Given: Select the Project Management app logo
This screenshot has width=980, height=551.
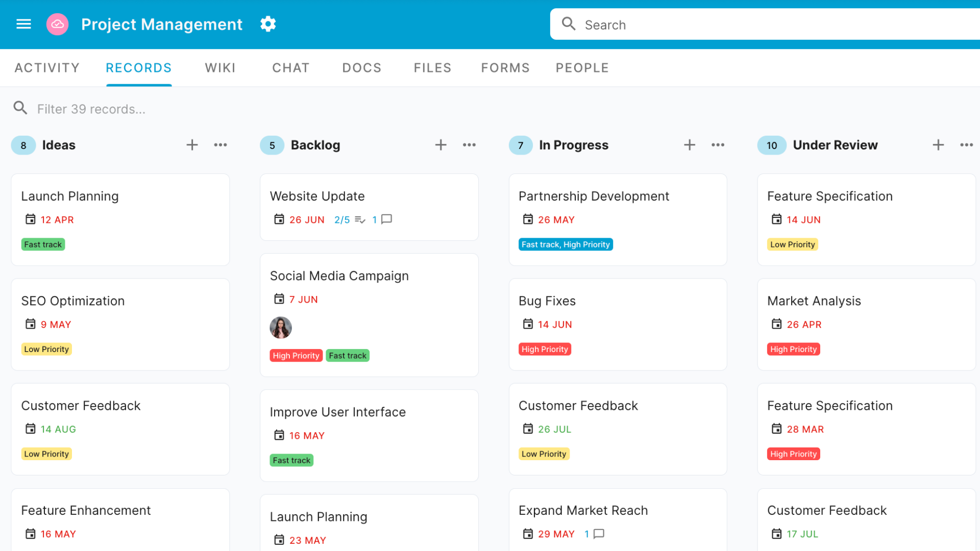Looking at the screenshot, I should point(59,24).
